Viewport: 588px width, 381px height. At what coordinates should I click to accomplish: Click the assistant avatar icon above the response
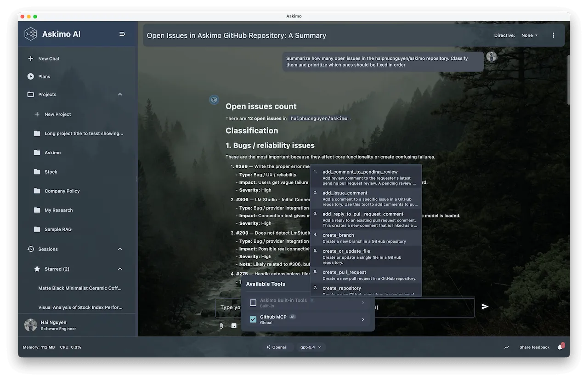[x=214, y=100]
